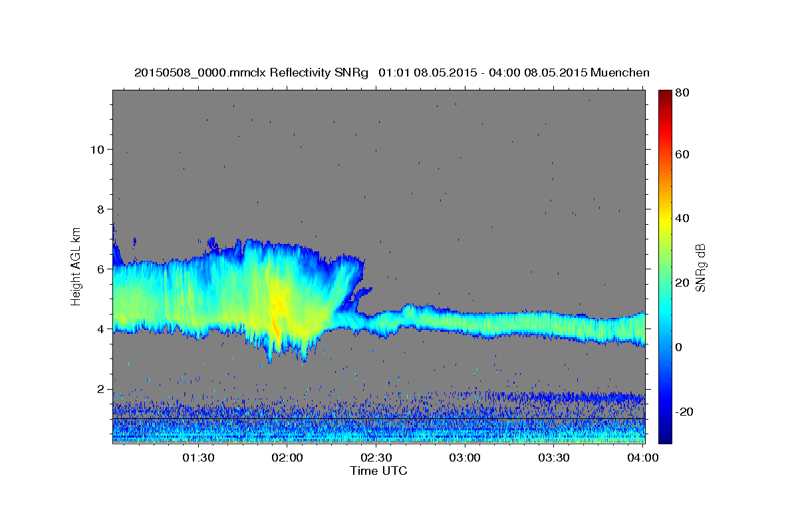This screenshot has width=798, height=532.
Task: Click the 02:00 time tick label
Action: [287, 458]
